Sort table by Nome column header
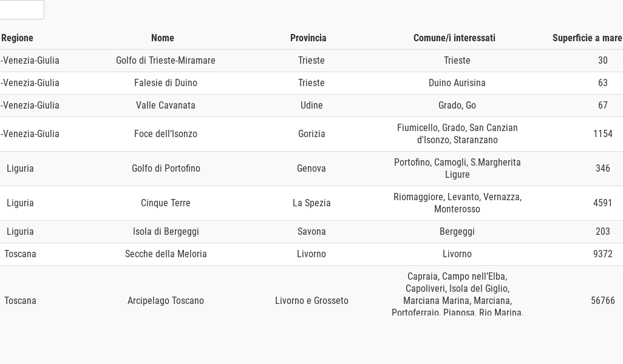The image size is (623, 364). [x=163, y=38]
